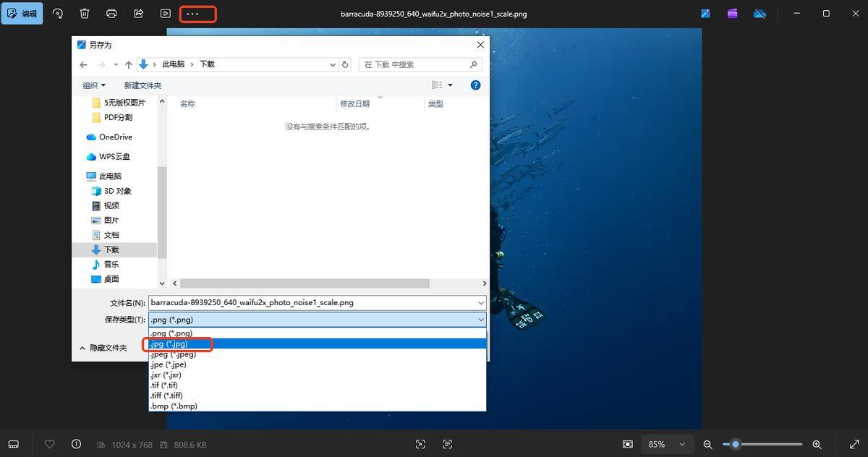Click the share icon in toolbar
This screenshot has height=457, width=868.
(139, 14)
